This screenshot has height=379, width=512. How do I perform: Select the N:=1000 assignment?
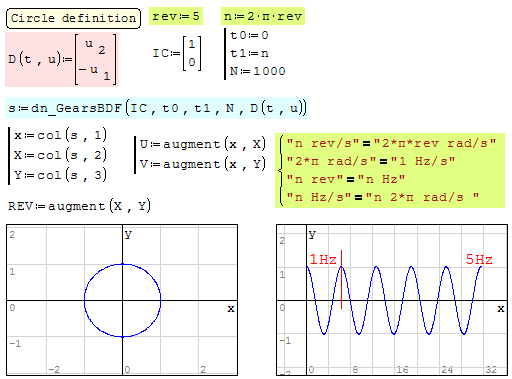point(257,71)
